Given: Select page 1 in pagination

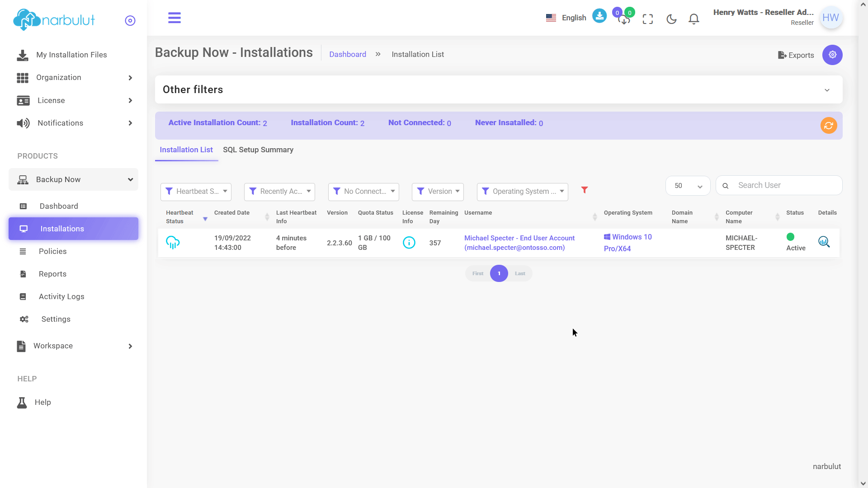Looking at the screenshot, I should (x=499, y=273).
